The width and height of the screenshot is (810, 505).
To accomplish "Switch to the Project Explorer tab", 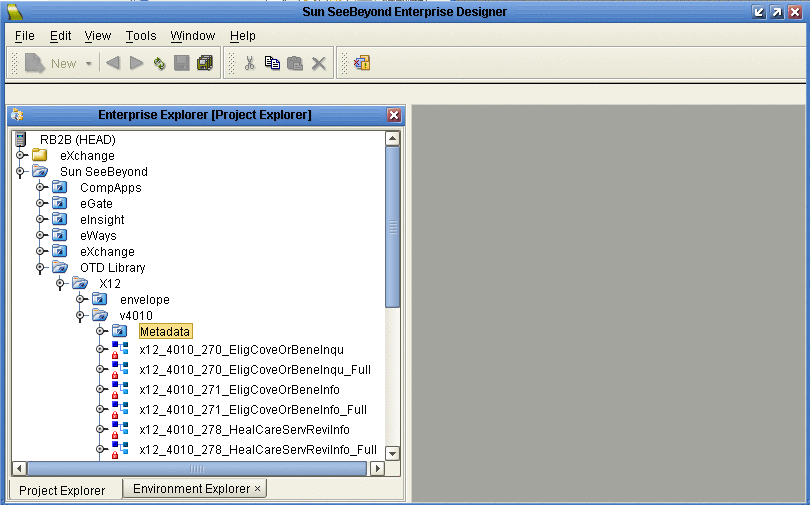I will [62, 490].
